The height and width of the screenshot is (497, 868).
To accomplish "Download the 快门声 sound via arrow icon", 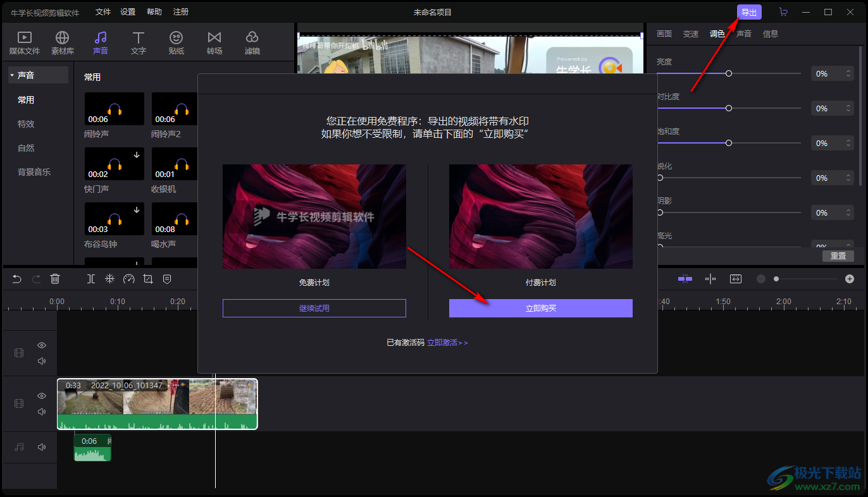I will (x=137, y=155).
